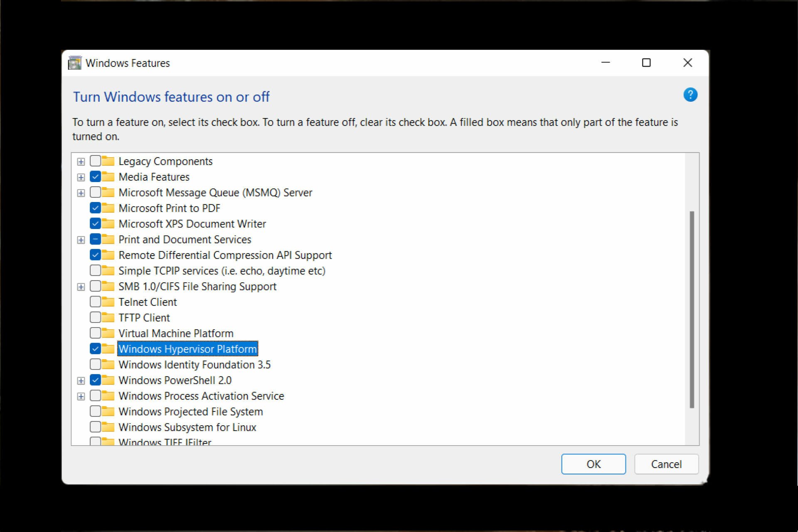The width and height of the screenshot is (798, 532).
Task: Enable the Telnet Client checkbox
Action: coord(95,302)
